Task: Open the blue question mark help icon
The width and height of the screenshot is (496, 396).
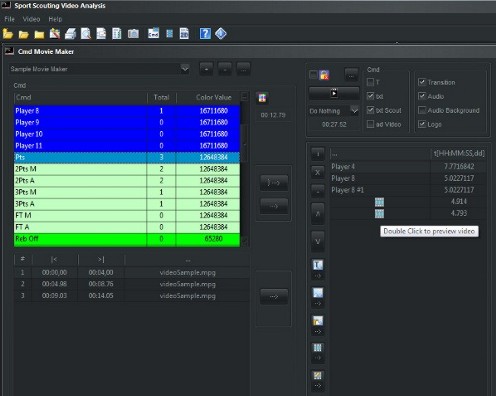Action: [205, 34]
